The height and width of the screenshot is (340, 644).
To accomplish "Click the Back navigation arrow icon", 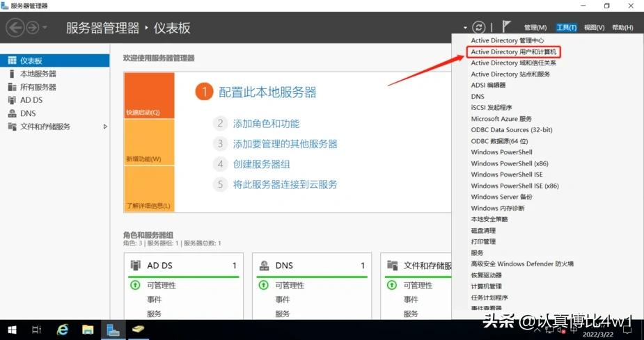I will (x=15, y=28).
